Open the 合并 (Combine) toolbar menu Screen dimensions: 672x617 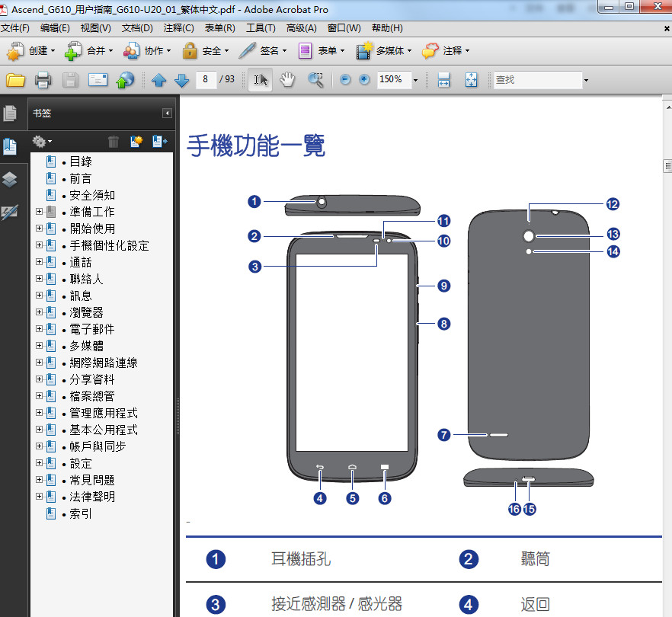pos(88,51)
